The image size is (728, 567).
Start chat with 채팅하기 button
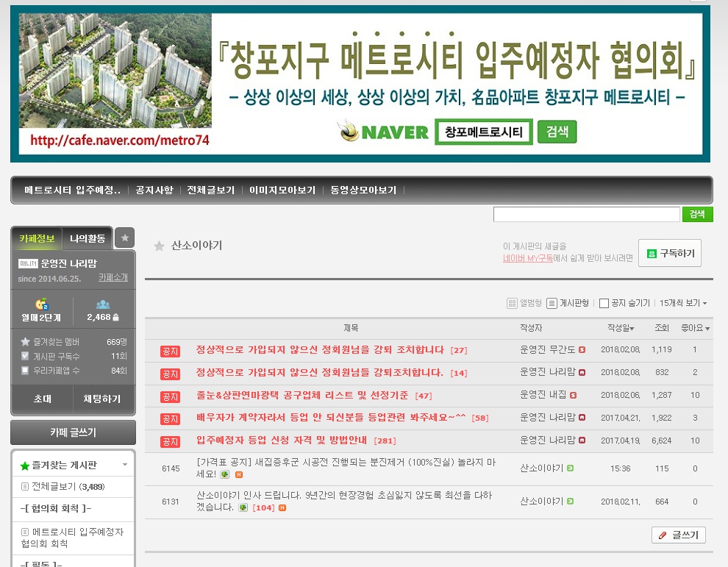tap(102, 399)
